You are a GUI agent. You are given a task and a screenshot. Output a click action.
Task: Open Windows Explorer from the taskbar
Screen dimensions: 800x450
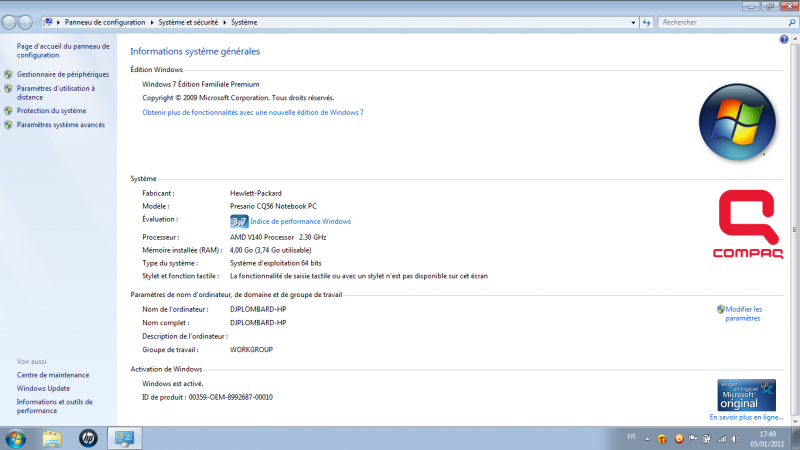[53, 438]
